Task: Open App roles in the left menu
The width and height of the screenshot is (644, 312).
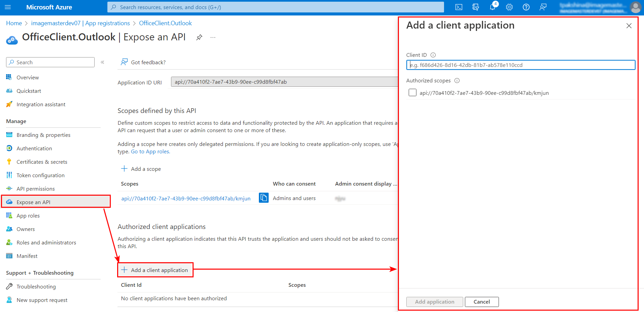Action: pyautogui.click(x=28, y=216)
